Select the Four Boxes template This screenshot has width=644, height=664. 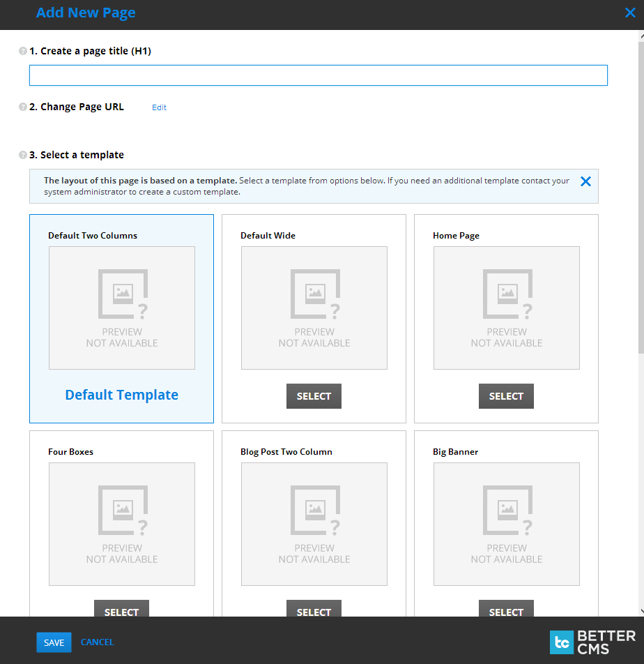pos(121,612)
